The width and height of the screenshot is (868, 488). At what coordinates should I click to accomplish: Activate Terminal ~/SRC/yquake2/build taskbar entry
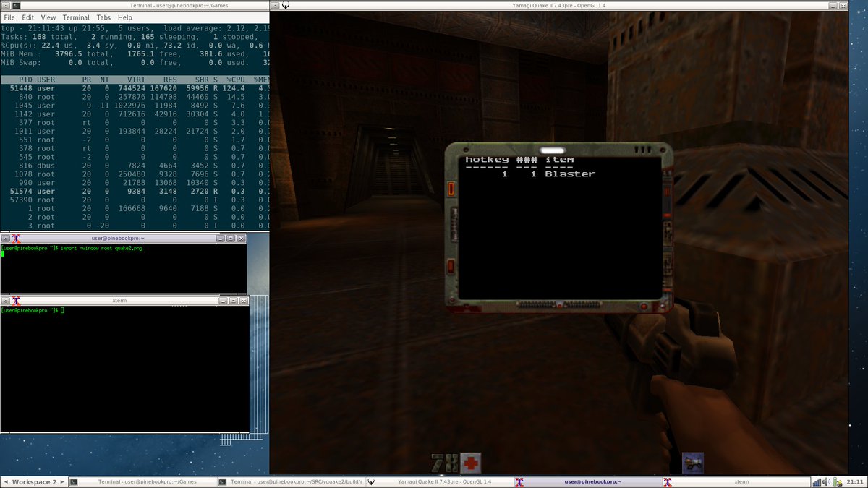click(291, 482)
